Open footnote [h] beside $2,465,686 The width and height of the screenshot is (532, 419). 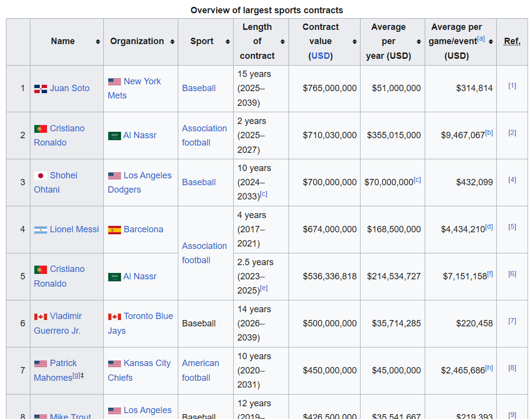coord(489,368)
